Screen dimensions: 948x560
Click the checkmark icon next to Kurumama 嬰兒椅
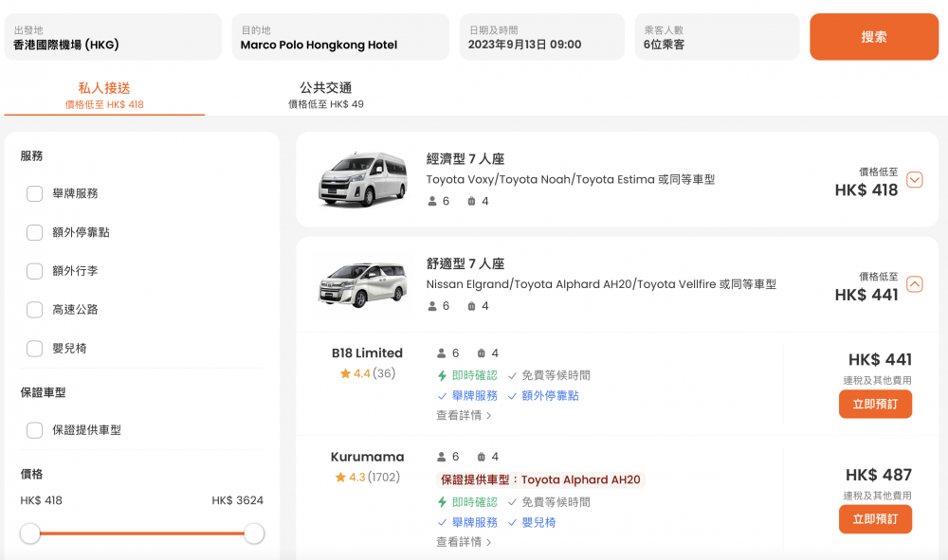click(512, 522)
